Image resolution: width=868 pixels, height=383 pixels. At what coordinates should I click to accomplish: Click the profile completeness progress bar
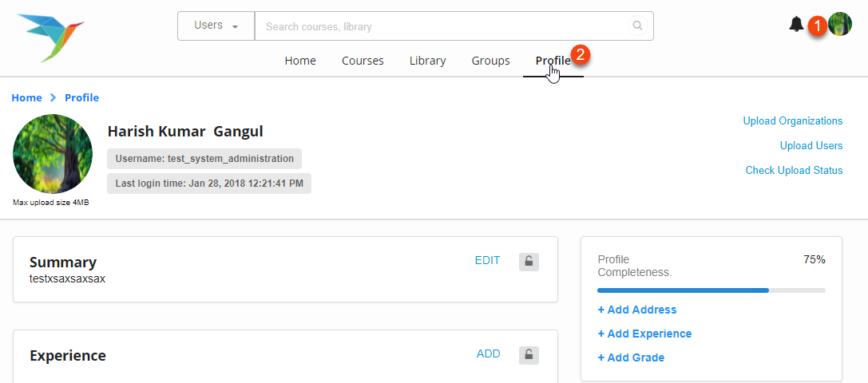(x=711, y=290)
